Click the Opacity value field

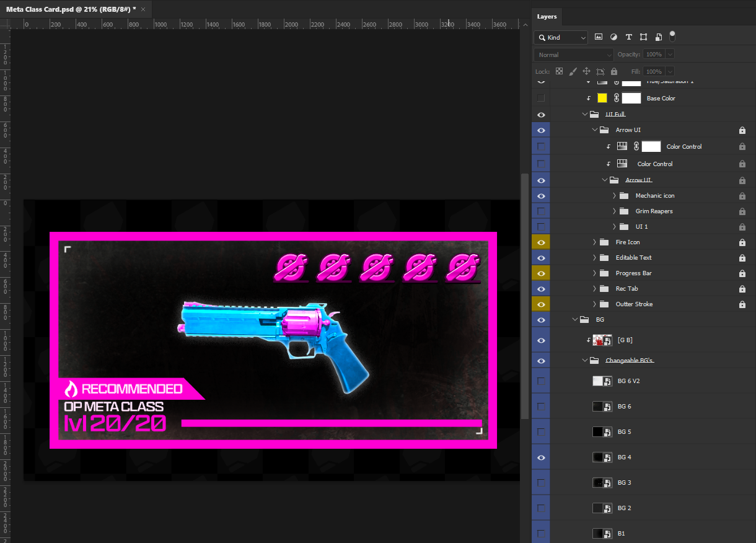pyautogui.click(x=654, y=55)
